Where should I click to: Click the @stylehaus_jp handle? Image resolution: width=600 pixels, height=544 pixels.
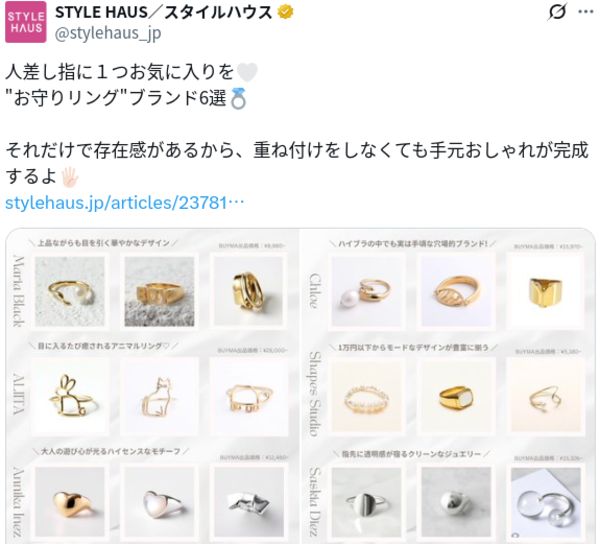108,33
